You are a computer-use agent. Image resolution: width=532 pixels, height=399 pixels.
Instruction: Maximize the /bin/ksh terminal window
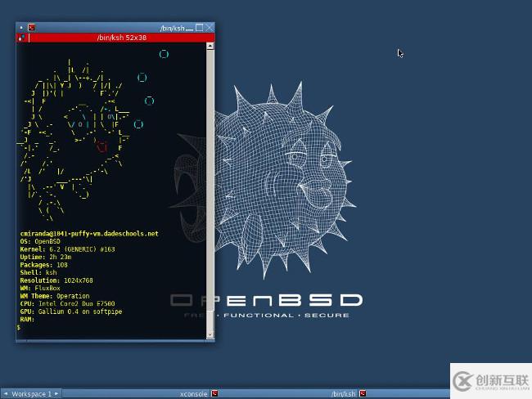tap(200, 28)
